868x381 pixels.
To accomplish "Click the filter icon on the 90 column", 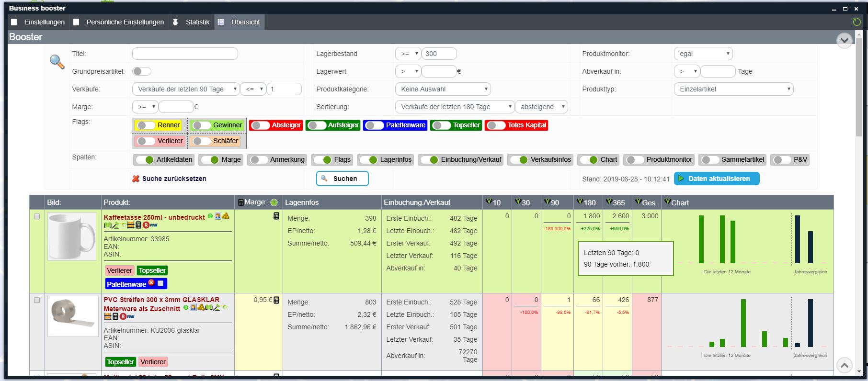I will [x=548, y=202].
